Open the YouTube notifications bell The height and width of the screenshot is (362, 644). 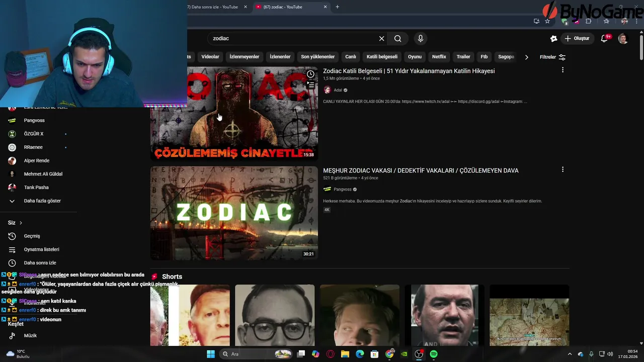605,38
